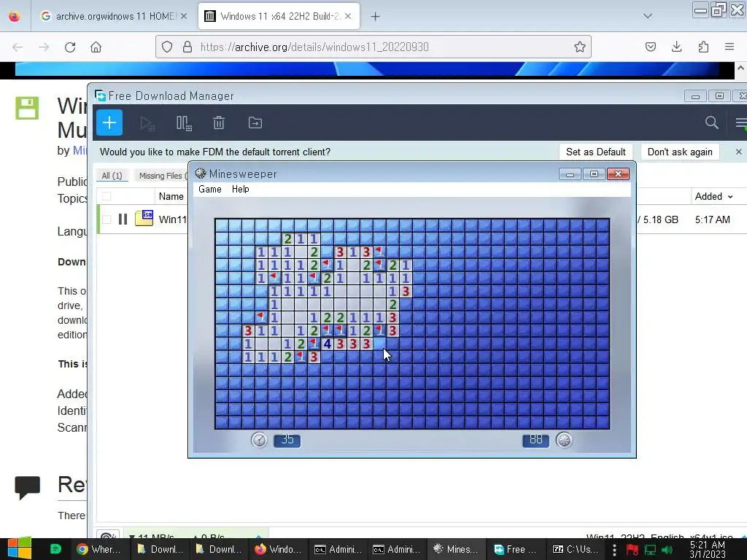Tick the Win11 download row checkbox
This screenshot has width=747, height=560.
pyautogui.click(x=107, y=219)
